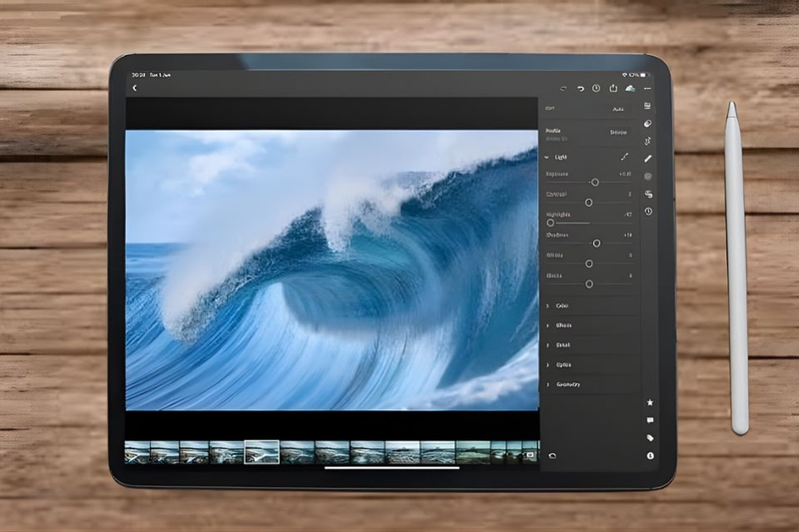
Task: Tap the main wave photo preview
Action: pyautogui.click(x=332, y=269)
